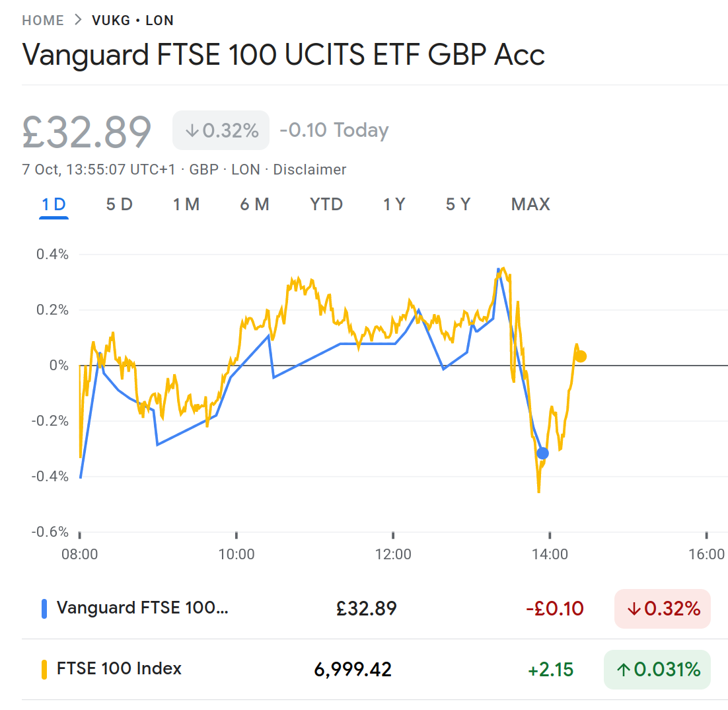
Task: Select the YTD chart range
Action: coord(326,204)
